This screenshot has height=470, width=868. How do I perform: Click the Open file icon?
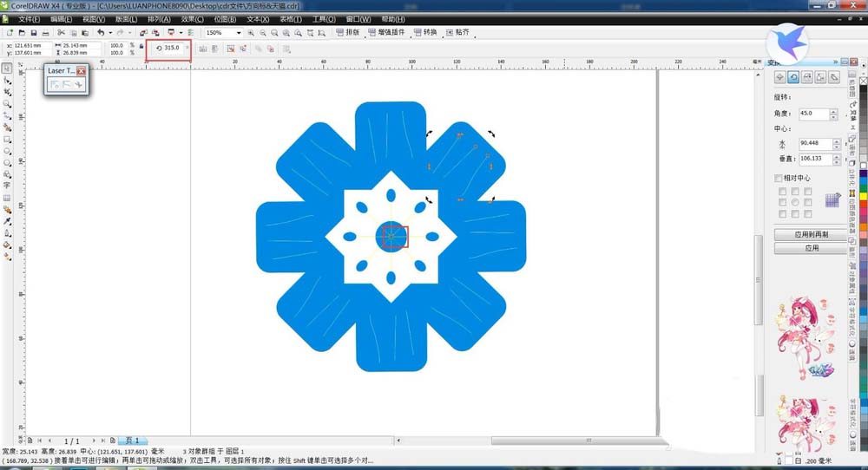tap(22, 33)
